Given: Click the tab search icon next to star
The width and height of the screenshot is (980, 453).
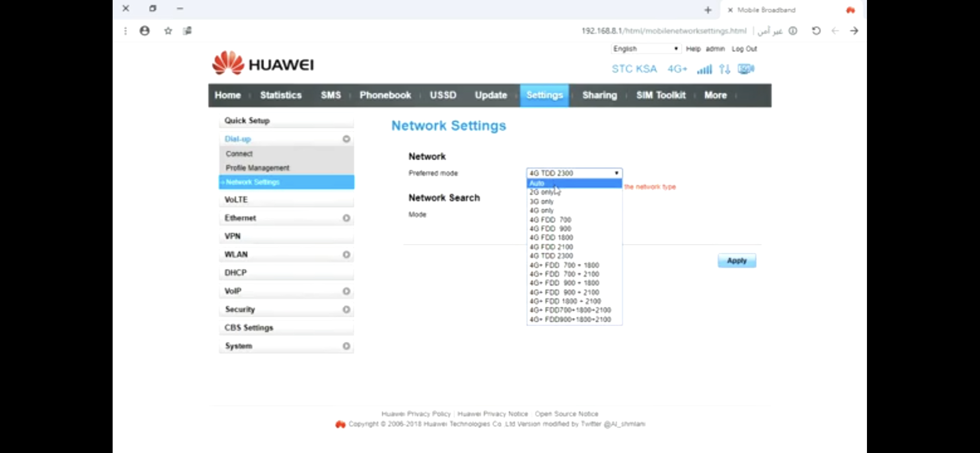Looking at the screenshot, I should coord(187,31).
